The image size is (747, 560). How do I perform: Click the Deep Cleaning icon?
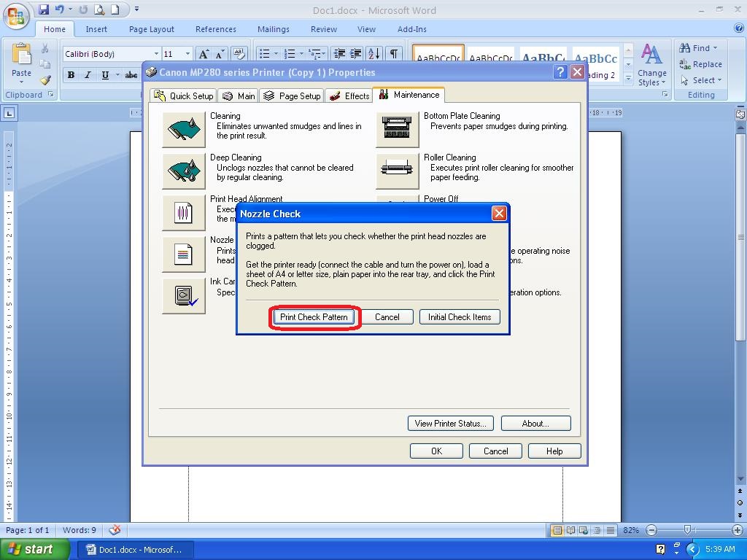pyautogui.click(x=184, y=171)
